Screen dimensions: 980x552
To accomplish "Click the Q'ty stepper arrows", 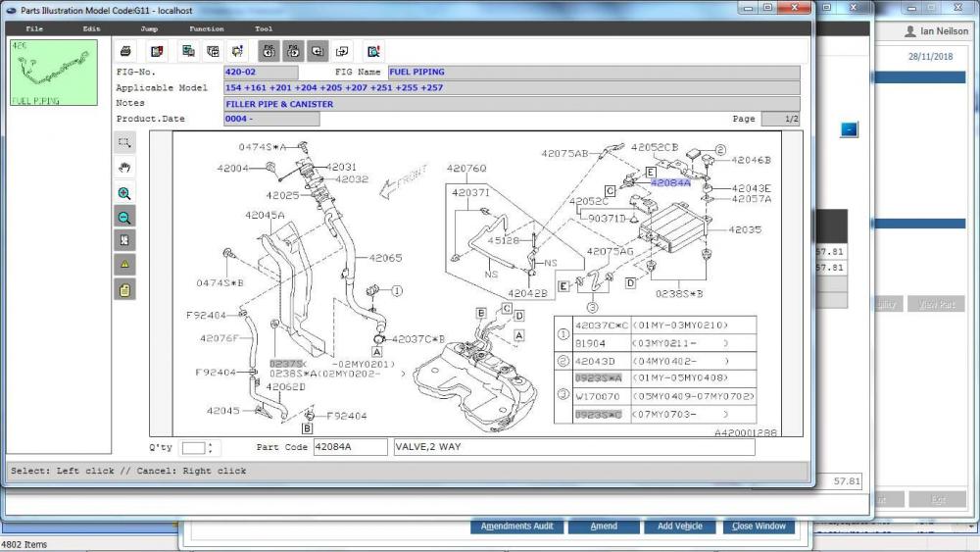I will pyautogui.click(x=211, y=448).
